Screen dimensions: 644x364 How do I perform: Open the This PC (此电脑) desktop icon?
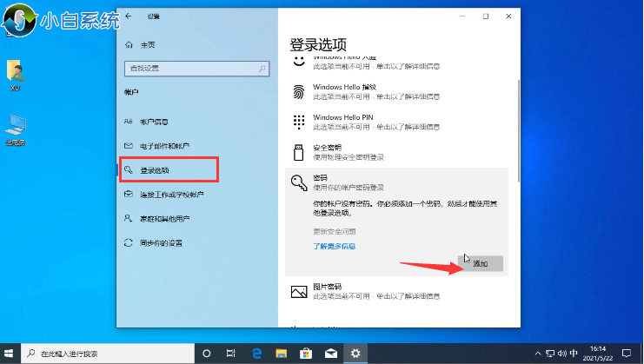tap(15, 129)
